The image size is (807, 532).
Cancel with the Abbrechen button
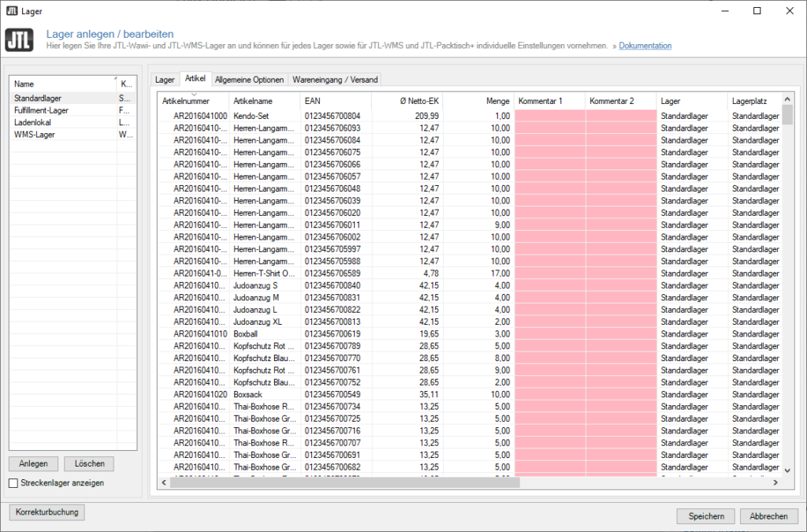pos(768,516)
